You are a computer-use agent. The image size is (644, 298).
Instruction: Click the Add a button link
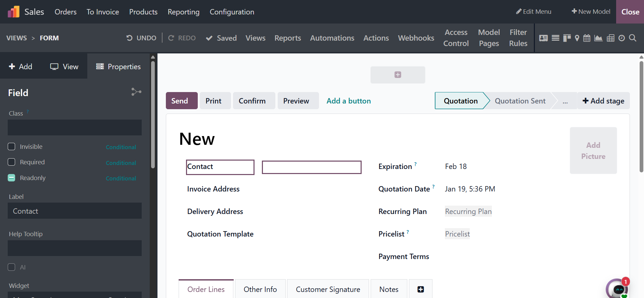349,101
